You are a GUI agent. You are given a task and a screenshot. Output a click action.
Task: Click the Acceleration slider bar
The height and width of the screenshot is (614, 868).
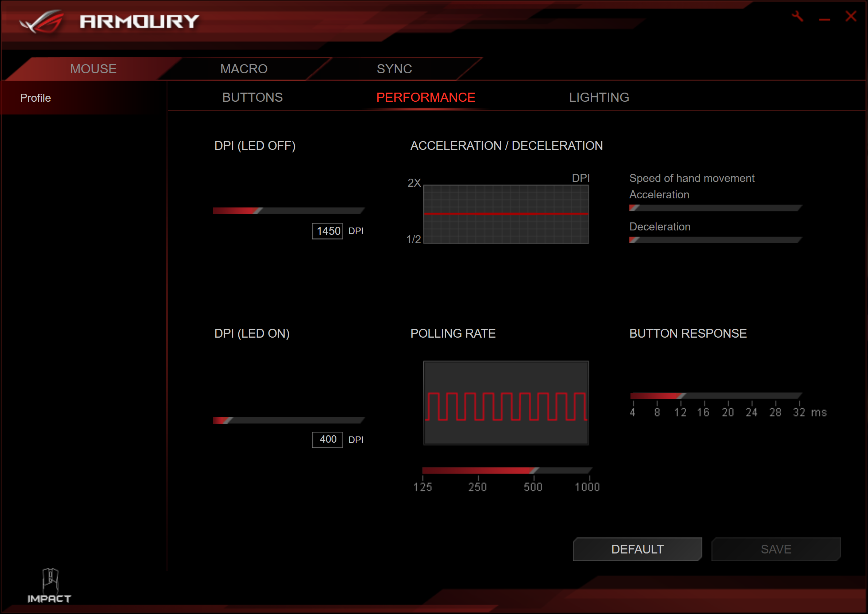[715, 208]
